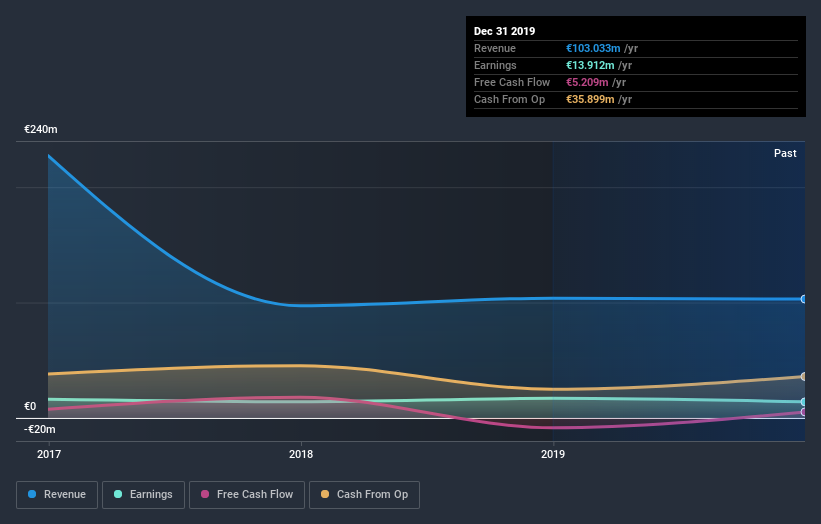The height and width of the screenshot is (524, 821).
Task: Toggle the Earnings legend button
Action: pos(143,495)
